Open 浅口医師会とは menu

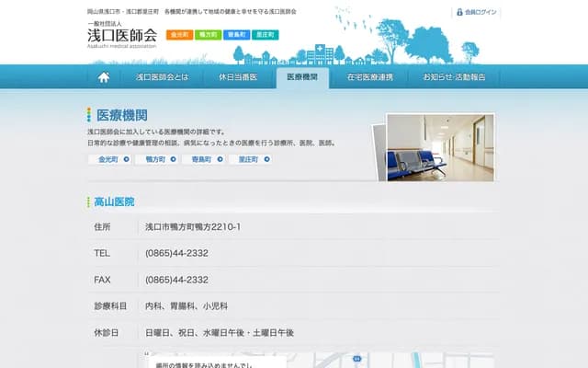pyautogui.click(x=162, y=77)
